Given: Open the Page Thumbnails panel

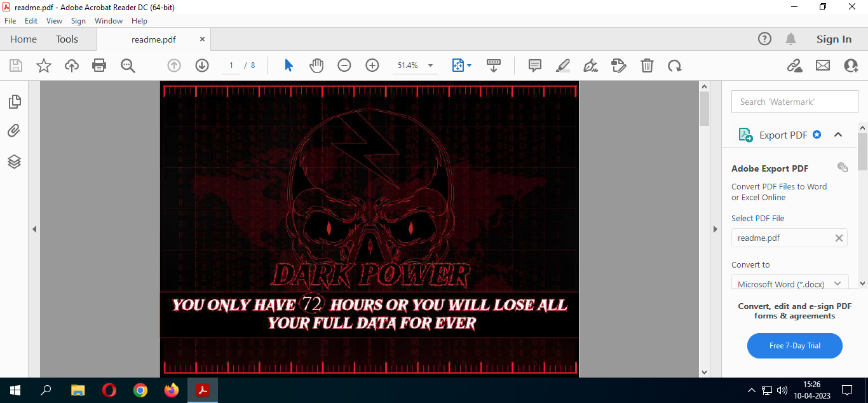Looking at the screenshot, I should coord(14,102).
